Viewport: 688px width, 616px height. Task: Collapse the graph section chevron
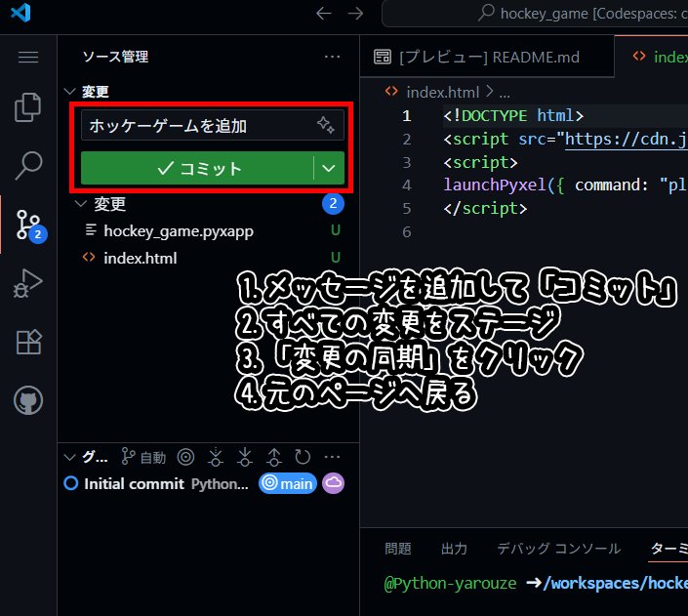tap(69, 457)
